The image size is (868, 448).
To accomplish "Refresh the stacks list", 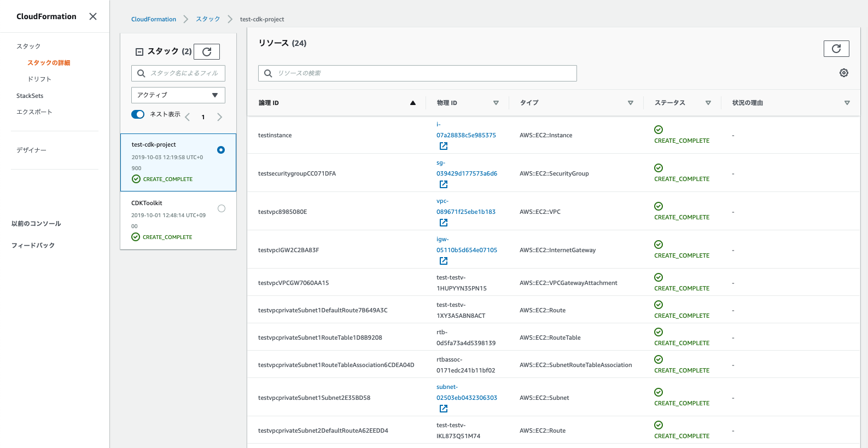I will [207, 51].
